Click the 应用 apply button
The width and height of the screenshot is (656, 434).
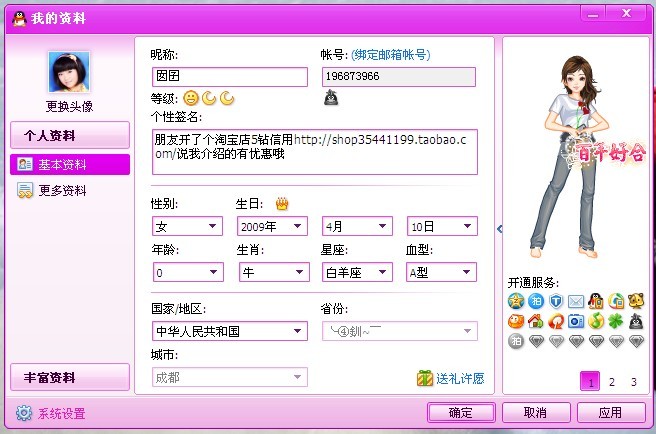pyautogui.click(x=611, y=413)
